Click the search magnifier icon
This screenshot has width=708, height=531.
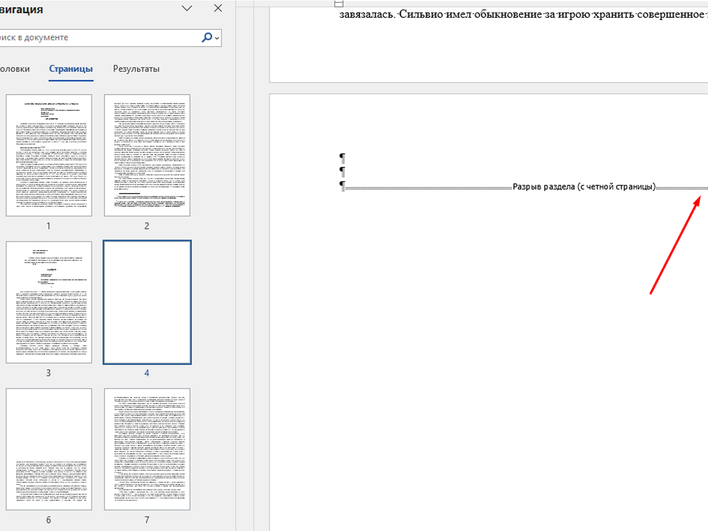pyautogui.click(x=207, y=37)
